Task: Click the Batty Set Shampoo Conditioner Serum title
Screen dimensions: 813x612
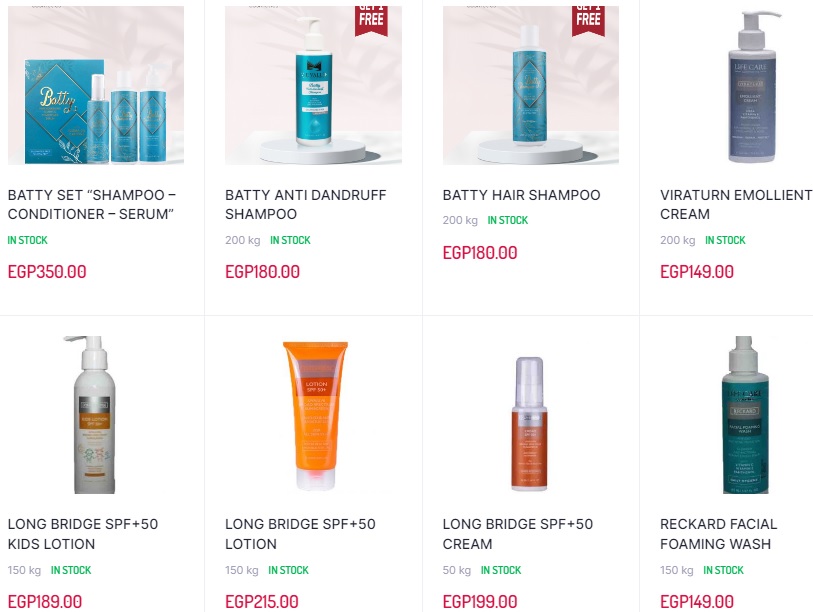Action: tap(92, 204)
